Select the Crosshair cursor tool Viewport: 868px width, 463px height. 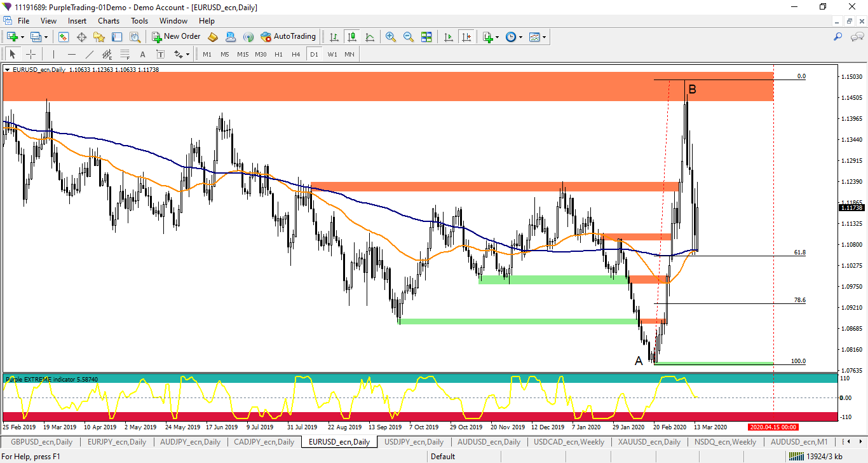coord(31,54)
